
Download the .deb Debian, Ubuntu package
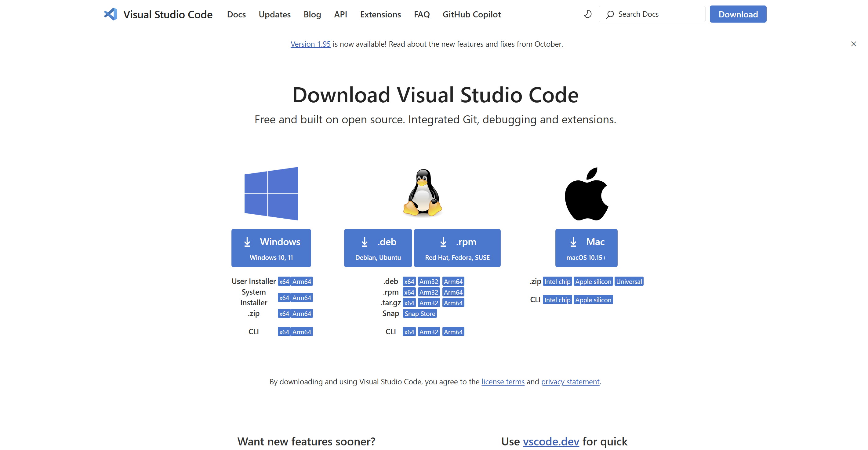[378, 248]
